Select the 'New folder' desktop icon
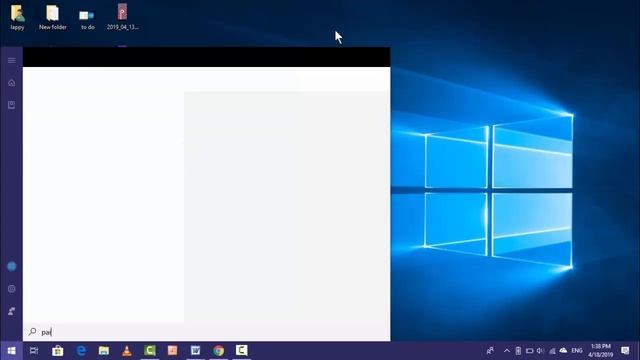Image resolution: width=640 pixels, height=360 pixels. click(x=53, y=17)
